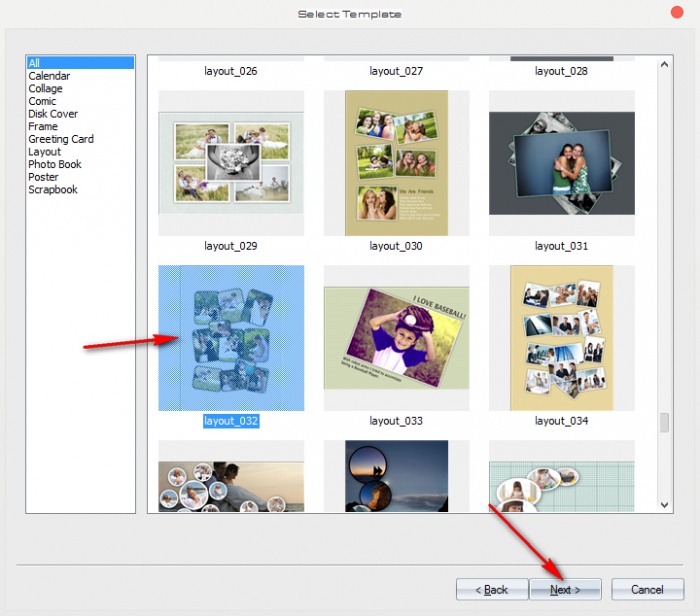Select Greeting Card category
The image size is (700, 616).
coord(61,139)
